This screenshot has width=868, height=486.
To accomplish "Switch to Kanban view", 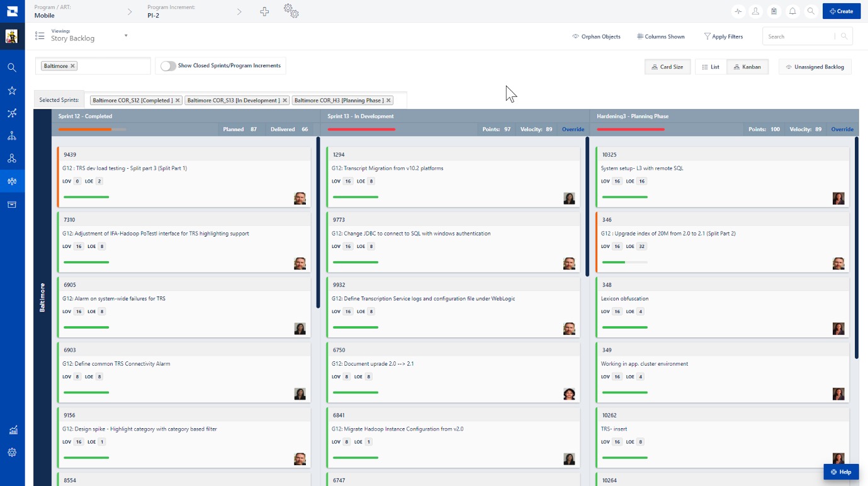I will tap(748, 66).
